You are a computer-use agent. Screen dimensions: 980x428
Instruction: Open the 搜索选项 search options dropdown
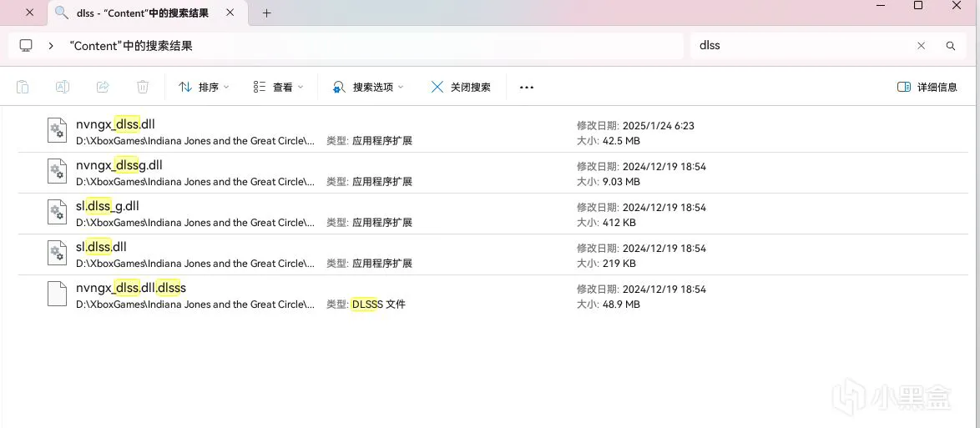pos(367,87)
